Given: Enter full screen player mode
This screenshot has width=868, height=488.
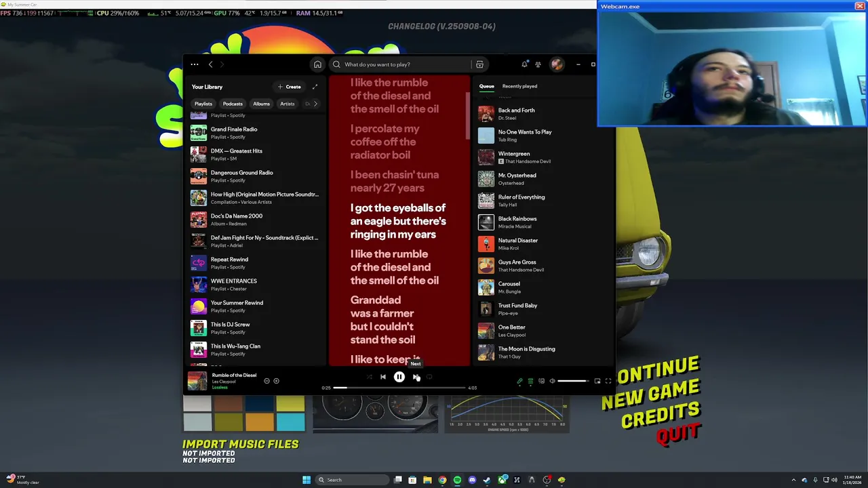Looking at the screenshot, I should 608,381.
